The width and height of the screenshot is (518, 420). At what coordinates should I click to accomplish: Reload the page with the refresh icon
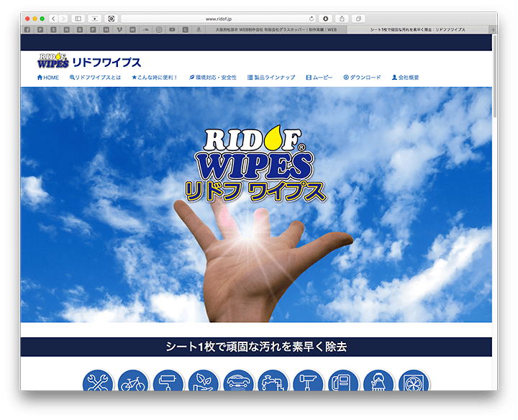[312, 19]
